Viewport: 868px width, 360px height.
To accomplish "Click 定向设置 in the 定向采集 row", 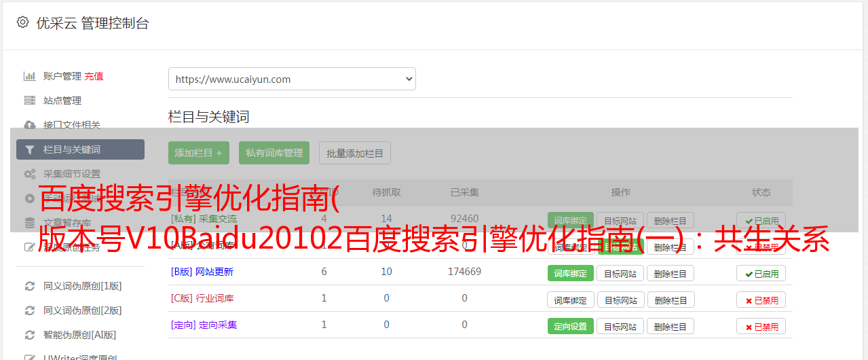I will click(x=571, y=327).
